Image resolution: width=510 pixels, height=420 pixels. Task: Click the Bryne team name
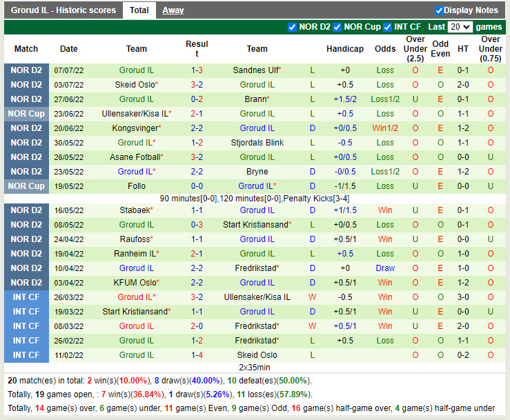pyautogui.click(x=257, y=172)
